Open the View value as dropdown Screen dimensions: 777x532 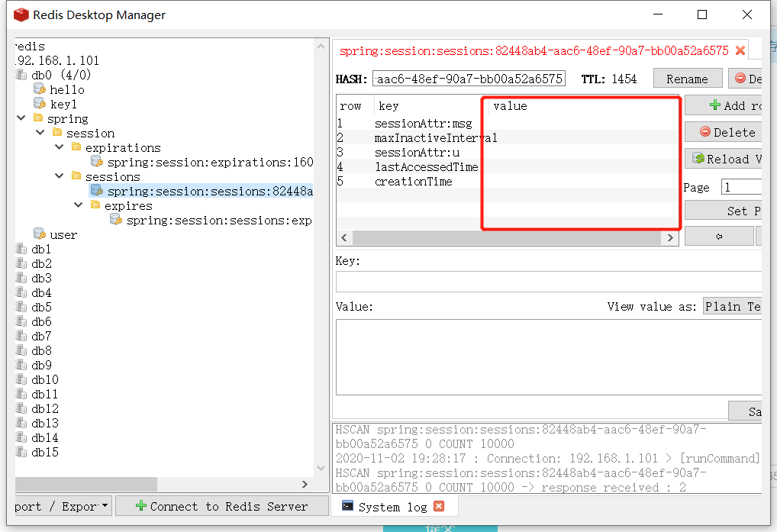pos(732,307)
